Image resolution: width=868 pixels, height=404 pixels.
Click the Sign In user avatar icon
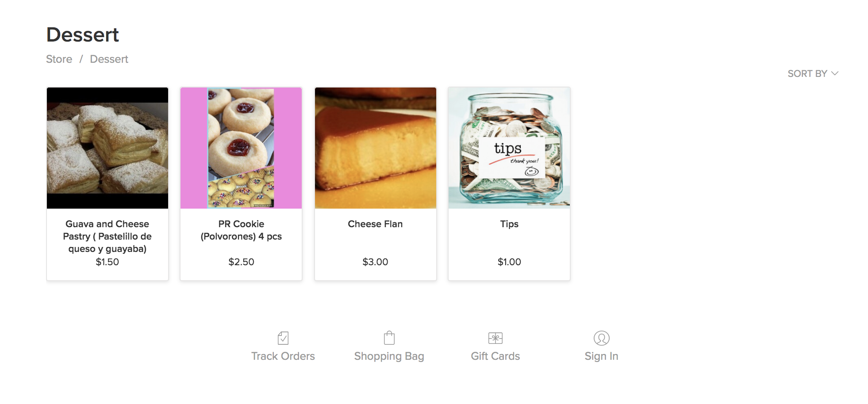pyautogui.click(x=602, y=338)
